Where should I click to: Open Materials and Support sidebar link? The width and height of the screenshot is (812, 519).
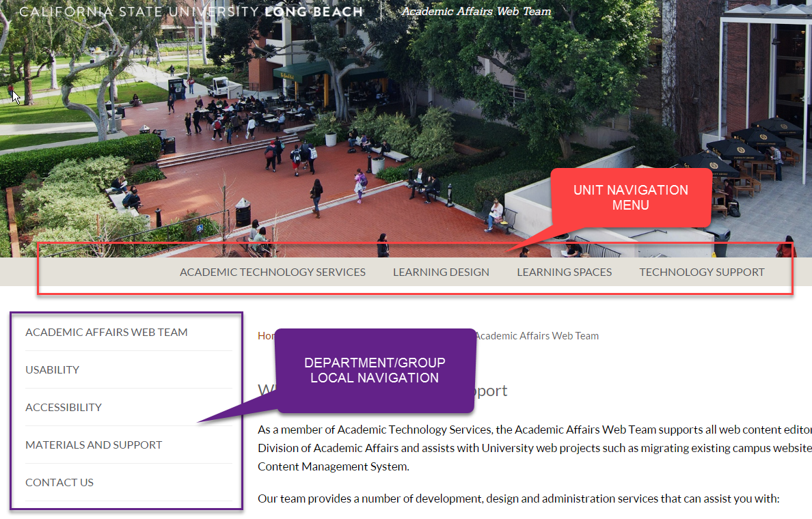tap(94, 445)
